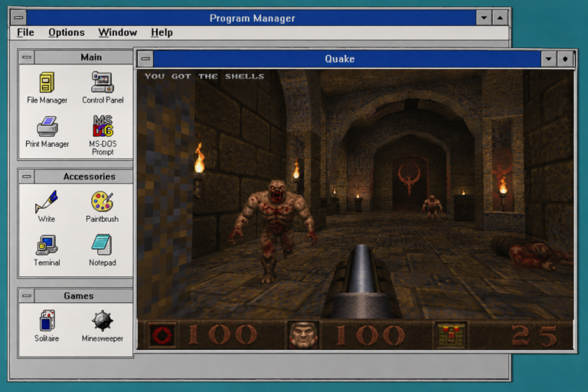Click the shells ammo icon in Quake HUD
This screenshot has width=588, height=392.
point(451,335)
